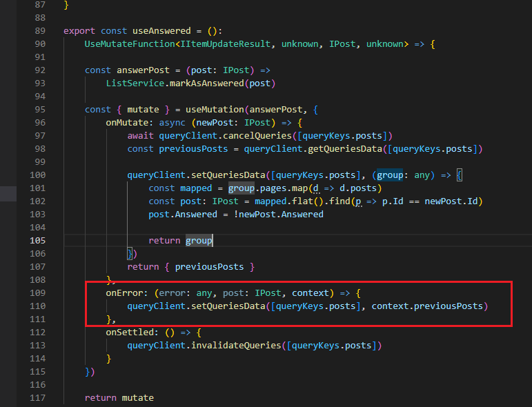The height and width of the screenshot is (407, 532).
Task: Click context.previousPosts on line 110
Action: pyautogui.click(x=428, y=306)
